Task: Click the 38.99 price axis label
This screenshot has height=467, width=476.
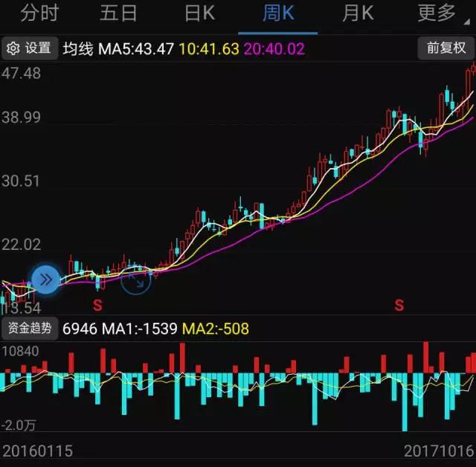Action: [x=21, y=117]
